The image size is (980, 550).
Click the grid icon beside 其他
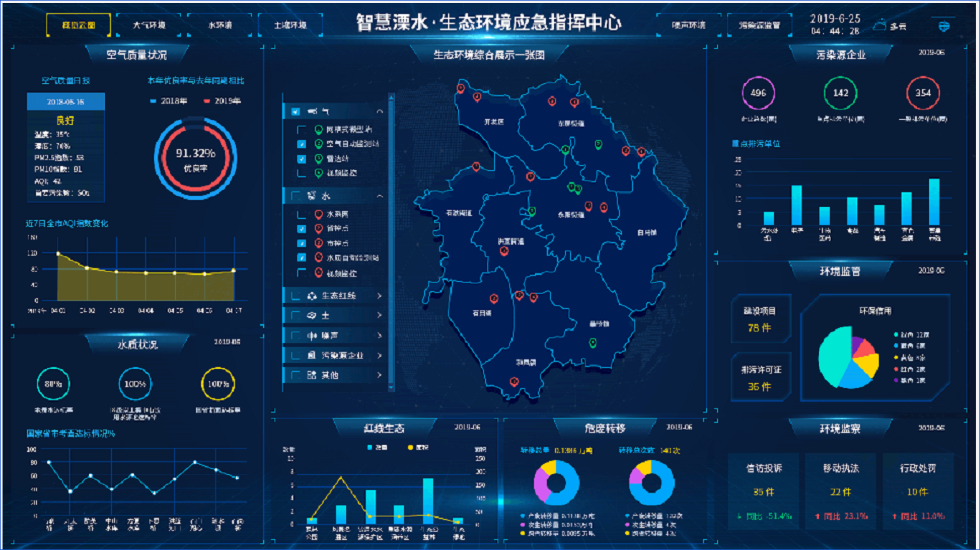tap(312, 375)
